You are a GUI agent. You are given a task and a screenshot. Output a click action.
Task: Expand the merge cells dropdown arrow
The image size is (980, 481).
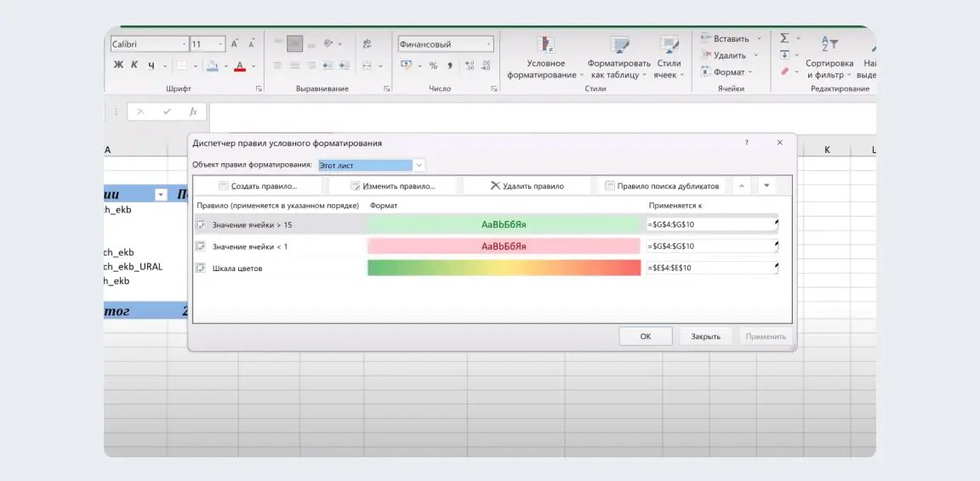click(x=380, y=65)
